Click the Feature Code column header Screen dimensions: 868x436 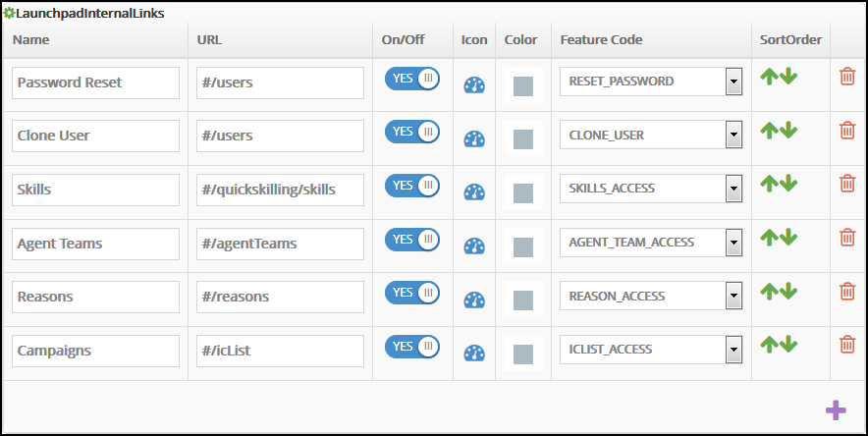point(601,40)
